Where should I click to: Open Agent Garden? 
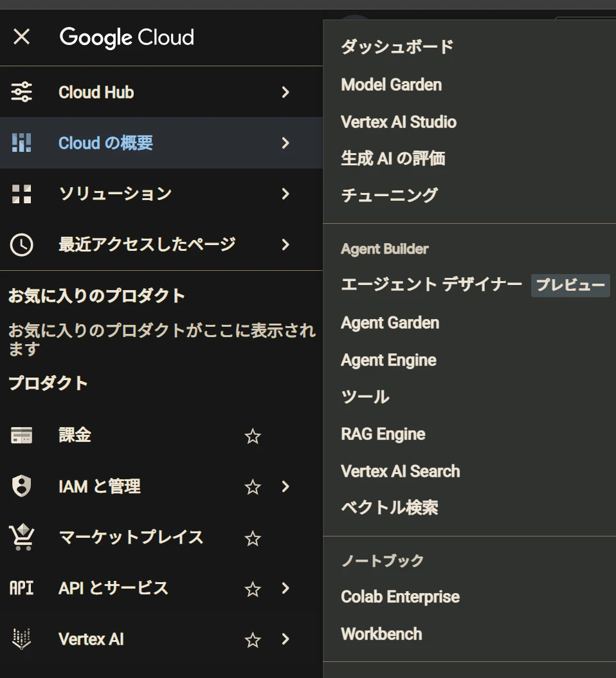click(390, 323)
